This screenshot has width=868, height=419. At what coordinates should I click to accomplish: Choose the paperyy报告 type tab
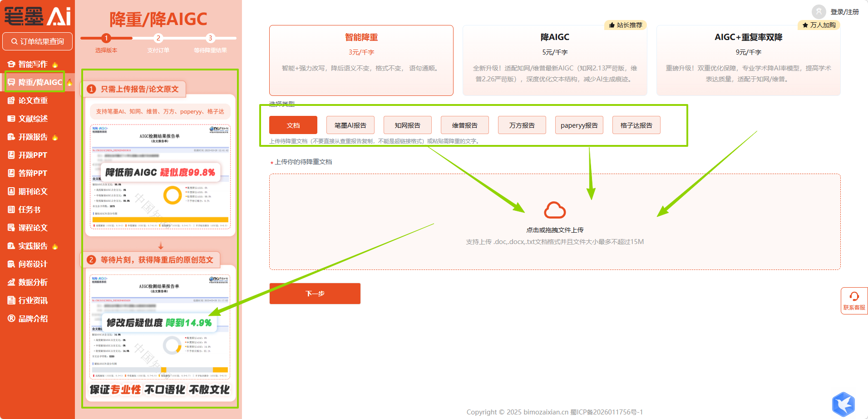coord(579,125)
